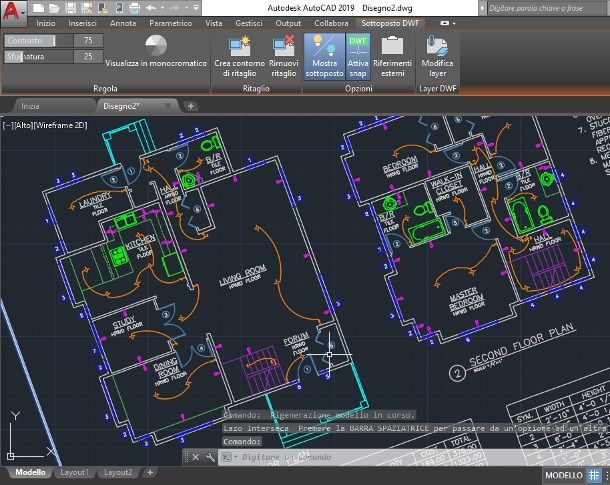
Task: Toggle Attiva snap for DWF
Action: coord(358,56)
